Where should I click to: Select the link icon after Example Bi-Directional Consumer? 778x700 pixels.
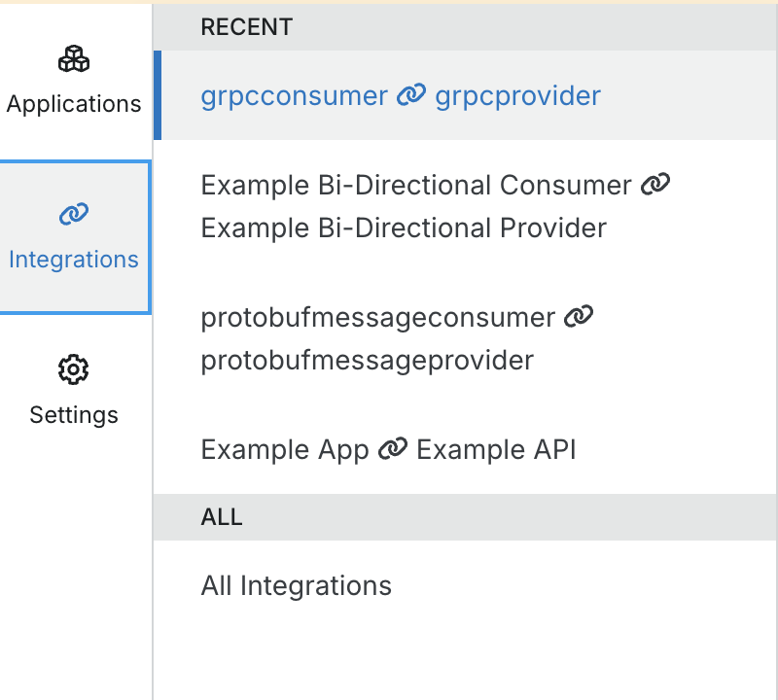[x=656, y=184]
